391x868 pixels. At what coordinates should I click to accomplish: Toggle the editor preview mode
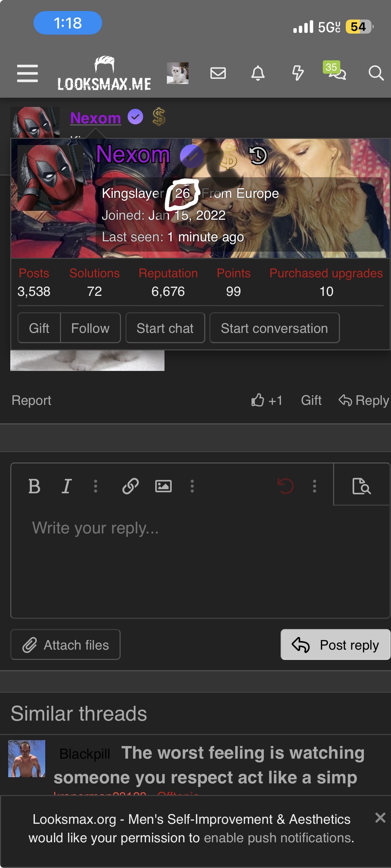click(362, 485)
